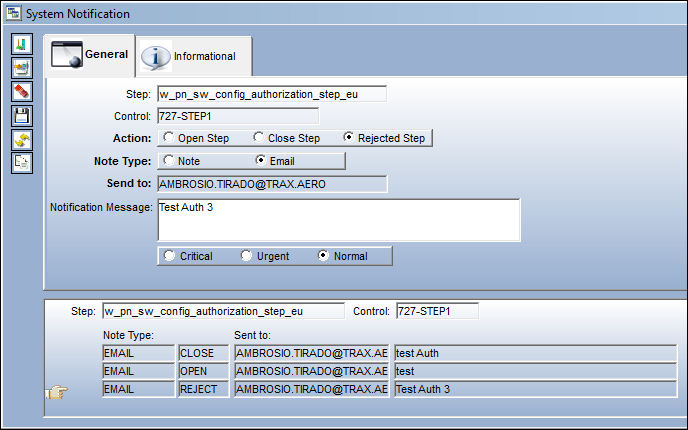Image resolution: width=688 pixels, height=430 pixels.
Task: Click the bold 'Action:' label
Action: pos(132,138)
